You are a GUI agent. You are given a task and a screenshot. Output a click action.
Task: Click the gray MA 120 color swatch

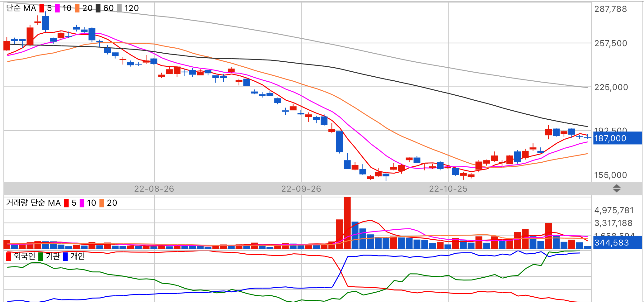pos(119,8)
